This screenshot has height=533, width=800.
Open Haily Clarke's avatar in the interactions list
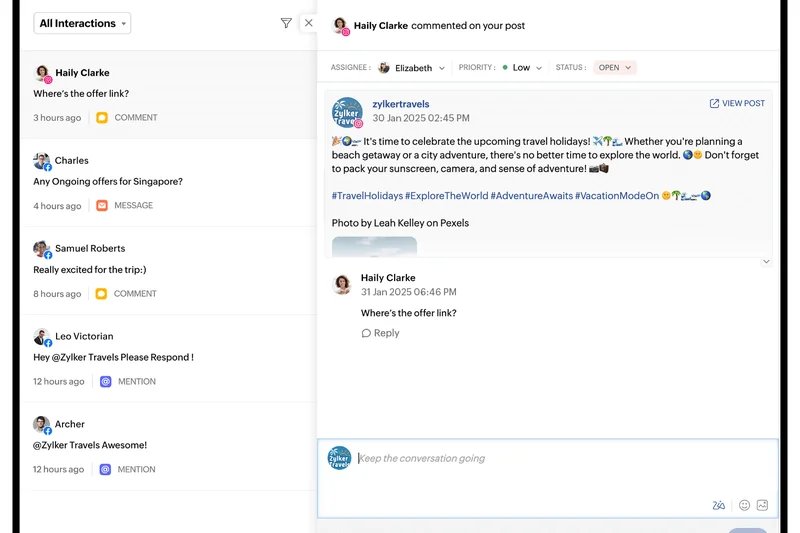click(42, 73)
